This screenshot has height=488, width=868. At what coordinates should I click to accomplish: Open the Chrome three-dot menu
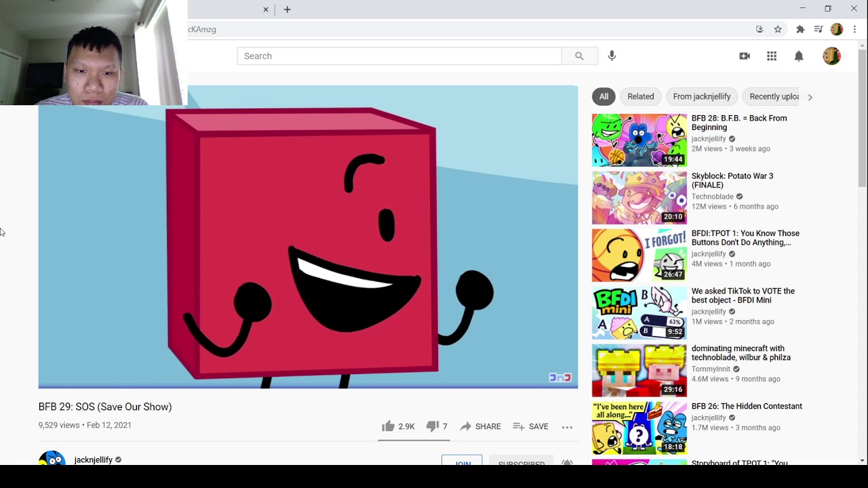coord(855,29)
